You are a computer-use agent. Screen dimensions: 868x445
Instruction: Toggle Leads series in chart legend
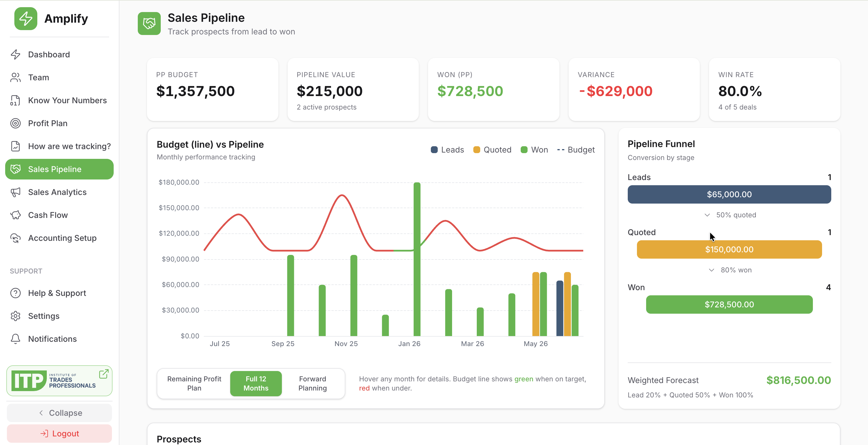pos(447,150)
